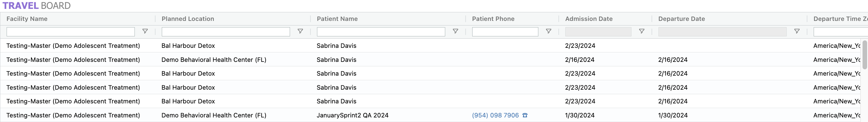
Task: Open the Admission Date filter icon
Action: [x=642, y=31]
